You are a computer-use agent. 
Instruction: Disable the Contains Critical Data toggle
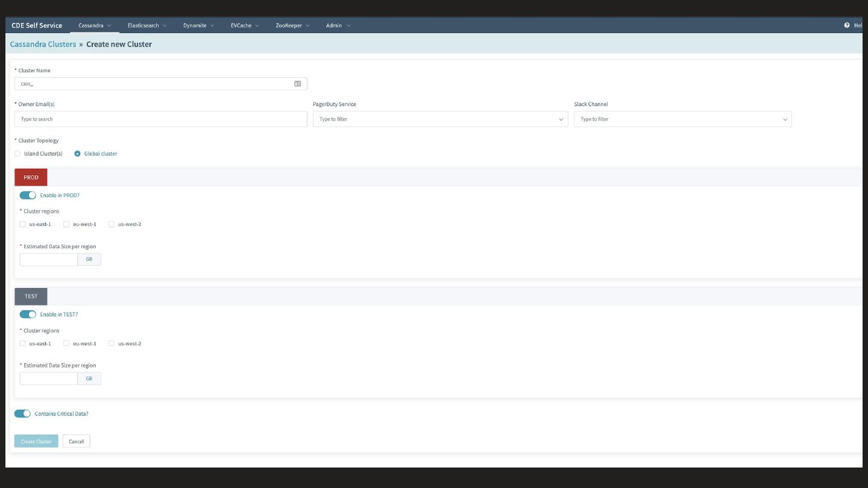tap(22, 414)
